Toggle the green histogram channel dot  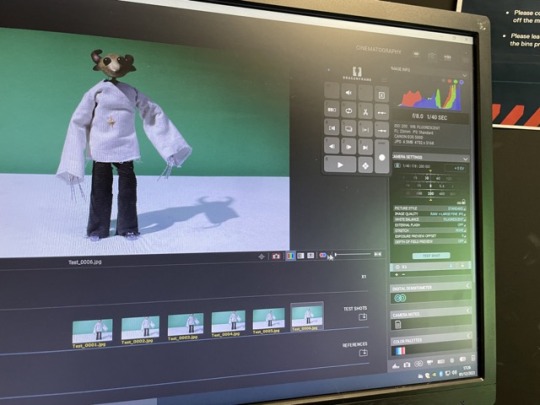(x=455, y=82)
